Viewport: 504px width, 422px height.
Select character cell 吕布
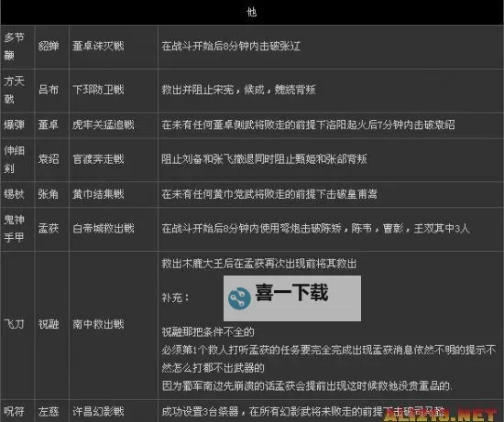click(x=49, y=90)
